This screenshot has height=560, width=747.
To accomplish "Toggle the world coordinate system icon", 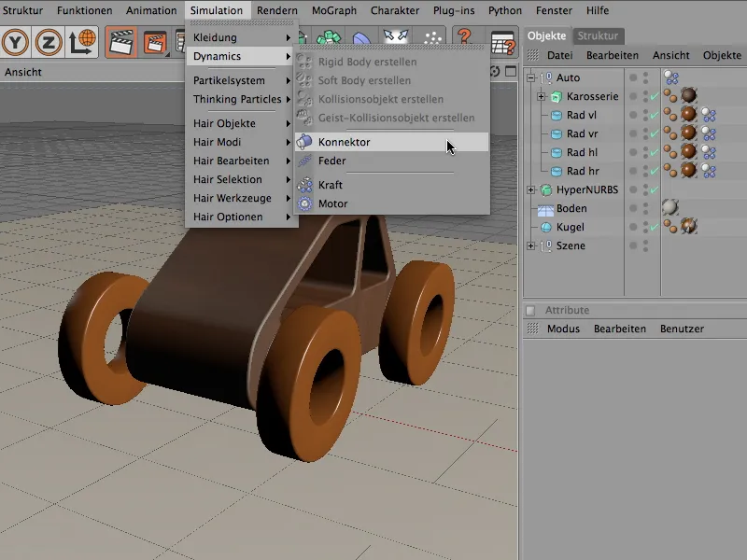I will 83,42.
